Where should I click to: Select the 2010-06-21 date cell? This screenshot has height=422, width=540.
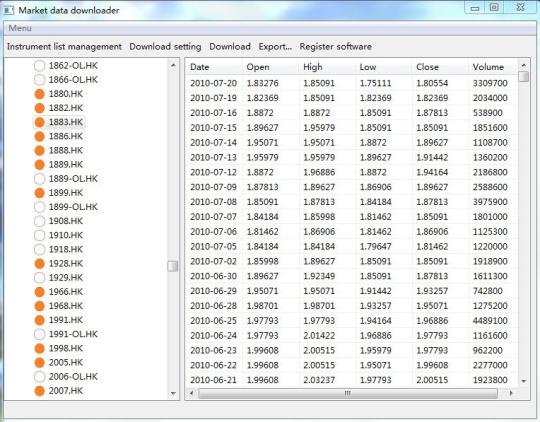[214, 380]
